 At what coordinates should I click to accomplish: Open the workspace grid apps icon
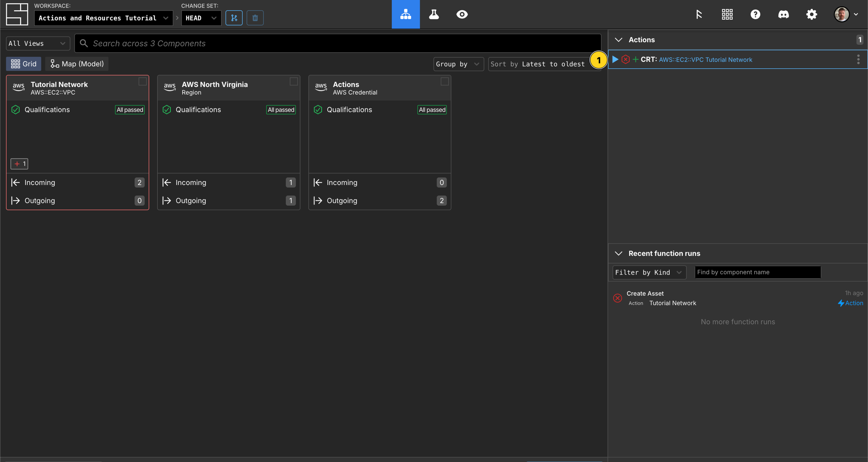[x=727, y=14]
